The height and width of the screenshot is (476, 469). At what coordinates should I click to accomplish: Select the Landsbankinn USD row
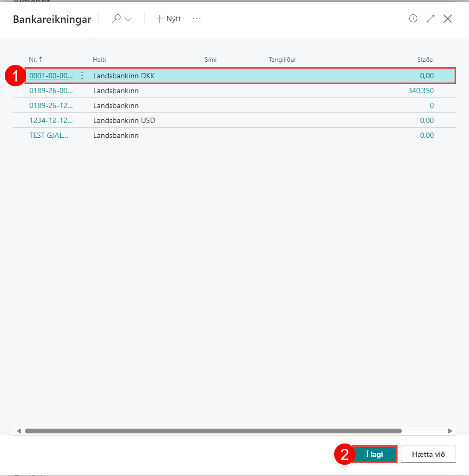pyautogui.click(x=124, y=120)
